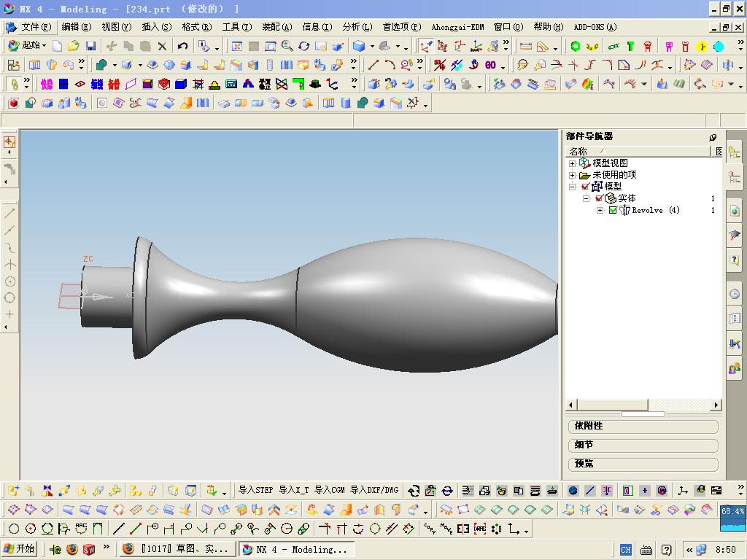
Task: Expand the Revolve (4) tree node
Action: (600, 210)
